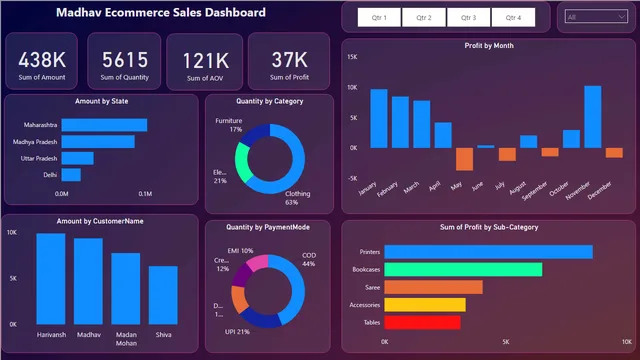Click the Profit by Month chart title
The image size is (640, 360).
click(x=489, y=46)
